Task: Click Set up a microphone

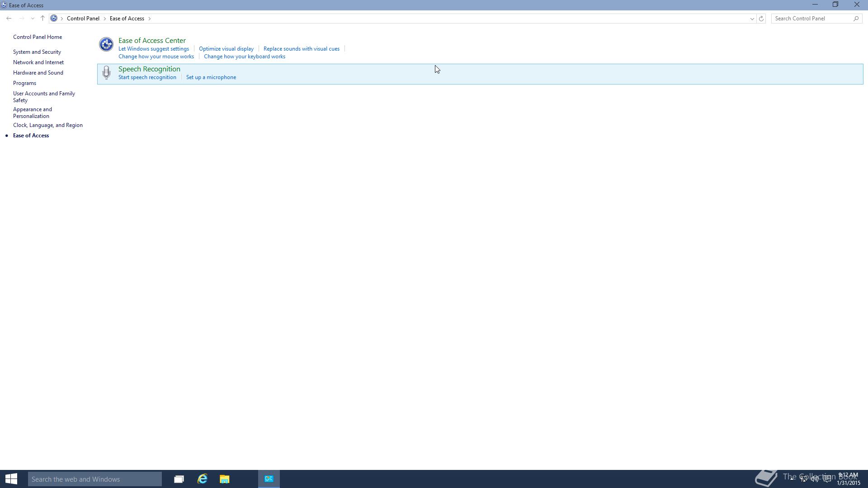Action: pos(211,77)
